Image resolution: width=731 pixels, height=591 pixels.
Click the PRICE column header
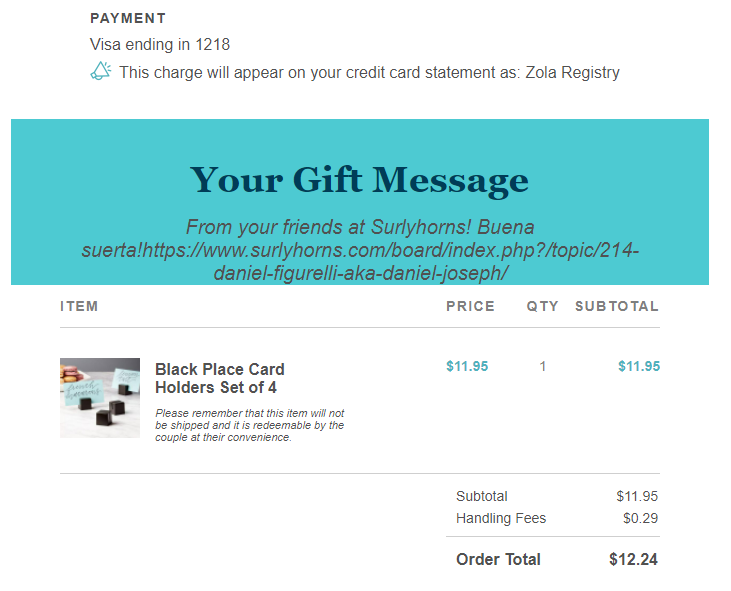pos(470,307)
